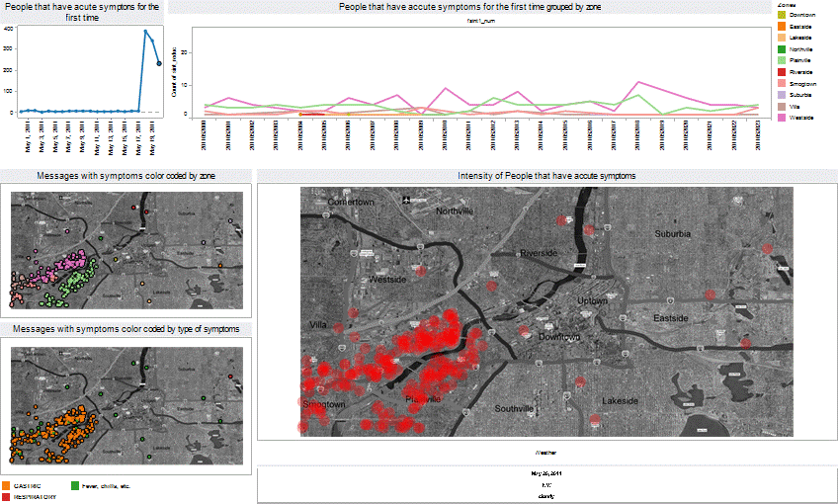Click the red intensity dot in Lakeside
Viewport: 838px width, 504px height.
coord(595,420)
